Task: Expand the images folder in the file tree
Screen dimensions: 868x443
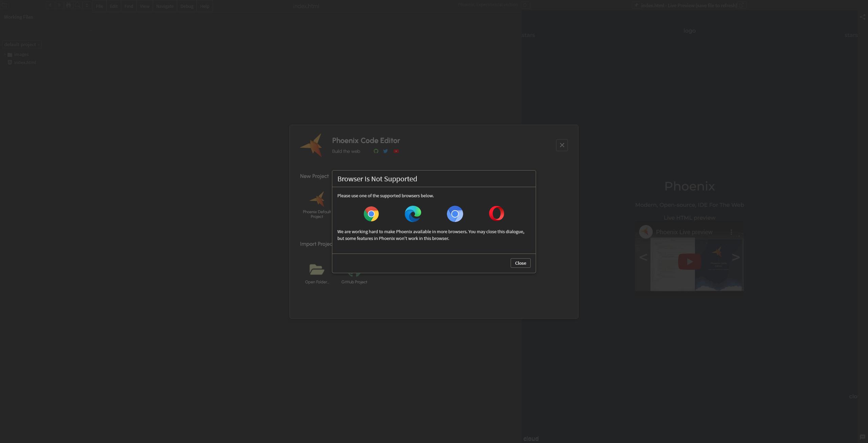Action: 5,54
